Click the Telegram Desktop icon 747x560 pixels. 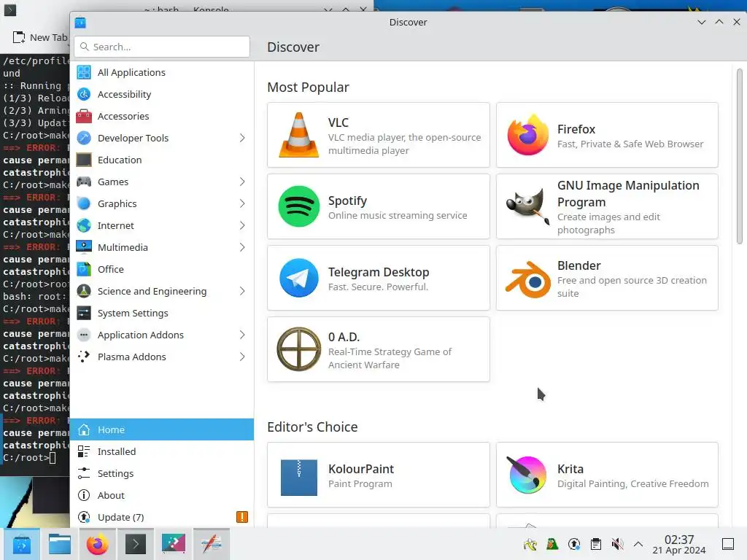298,278
